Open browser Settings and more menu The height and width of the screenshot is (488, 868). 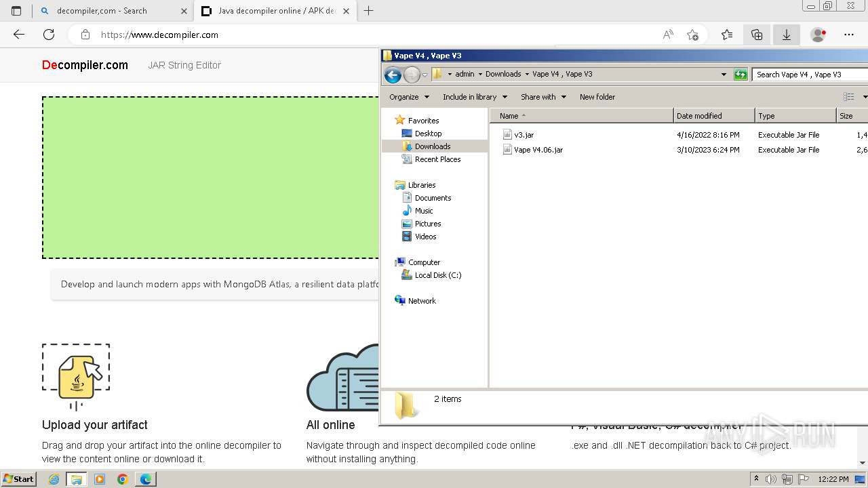point(849,35)
